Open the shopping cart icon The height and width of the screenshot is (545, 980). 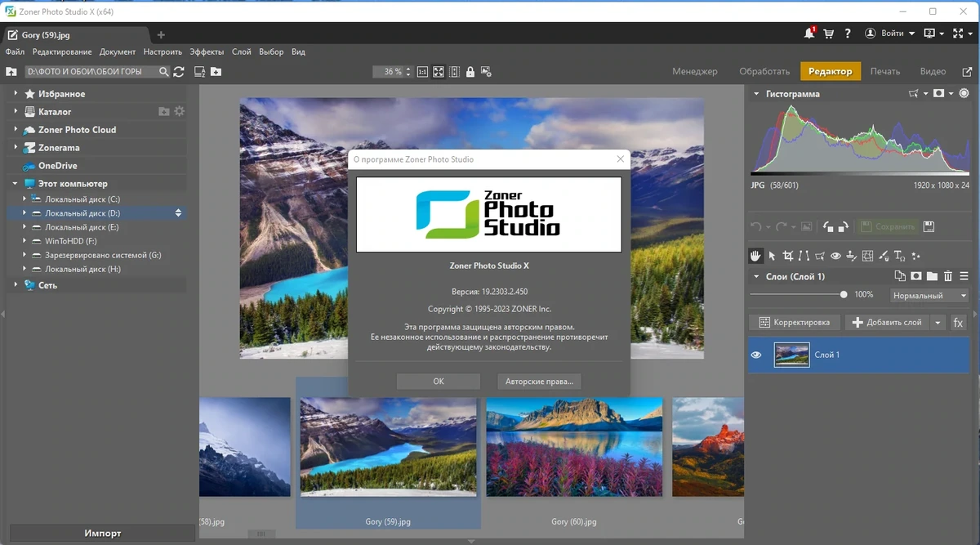pyautogui.click(x=829, y=34)
